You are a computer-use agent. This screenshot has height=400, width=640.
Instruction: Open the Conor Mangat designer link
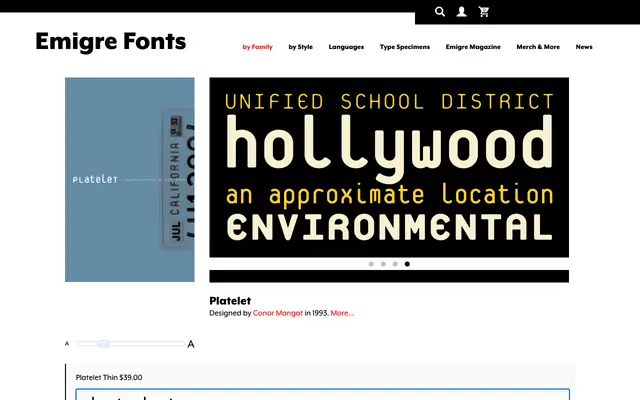pos(278,313)
